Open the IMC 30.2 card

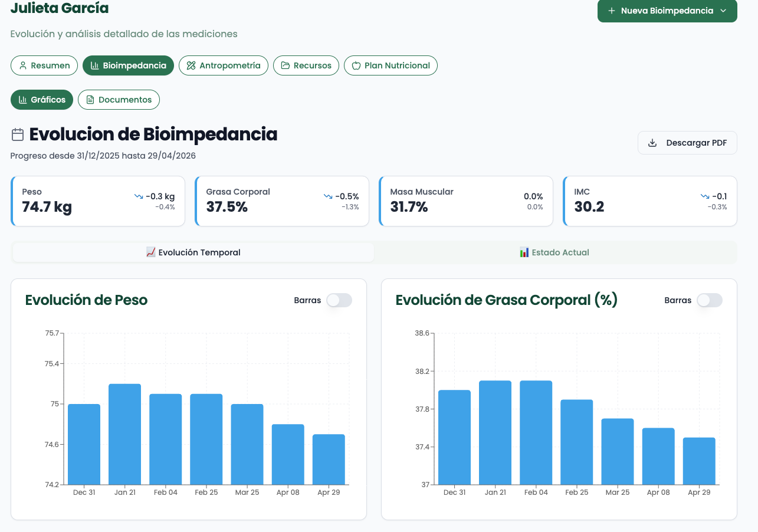(650, 201)
